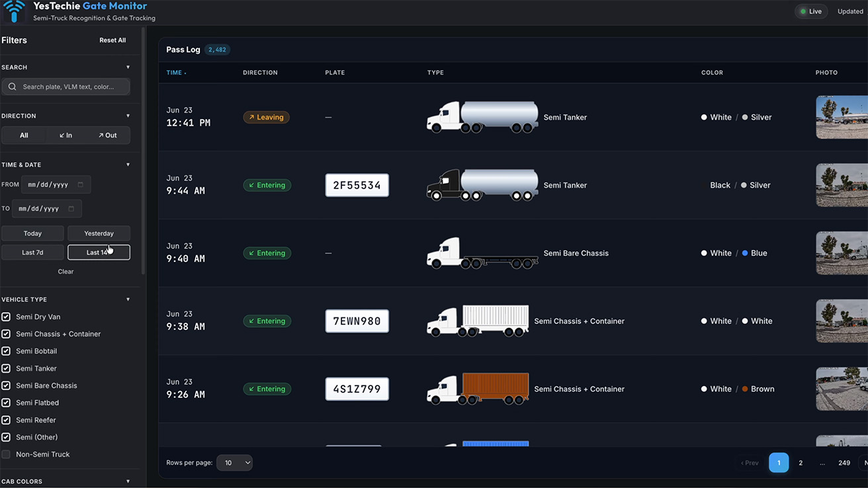Image resolution: width=868 pixels, height=488 pixels.
Task: Click the Entering badge on the 9:38 AM row
Action: pyautogui.click(x=267, y=321)
